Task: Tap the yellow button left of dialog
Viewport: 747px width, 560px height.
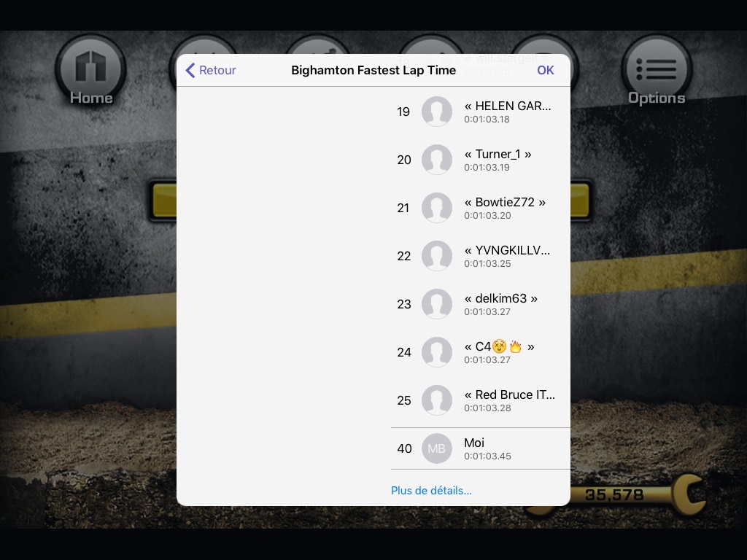Action: point(163,201)
